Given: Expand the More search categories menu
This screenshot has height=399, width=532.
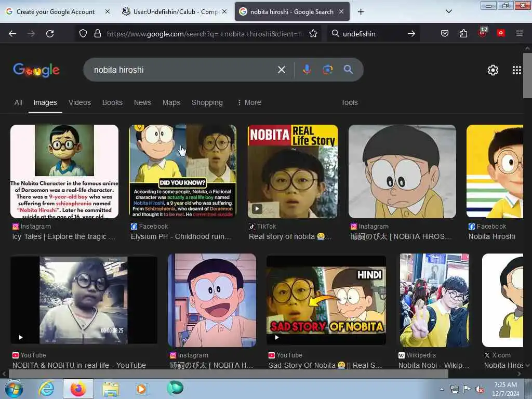Looking at the screenshot, I should tap(250, 102).
